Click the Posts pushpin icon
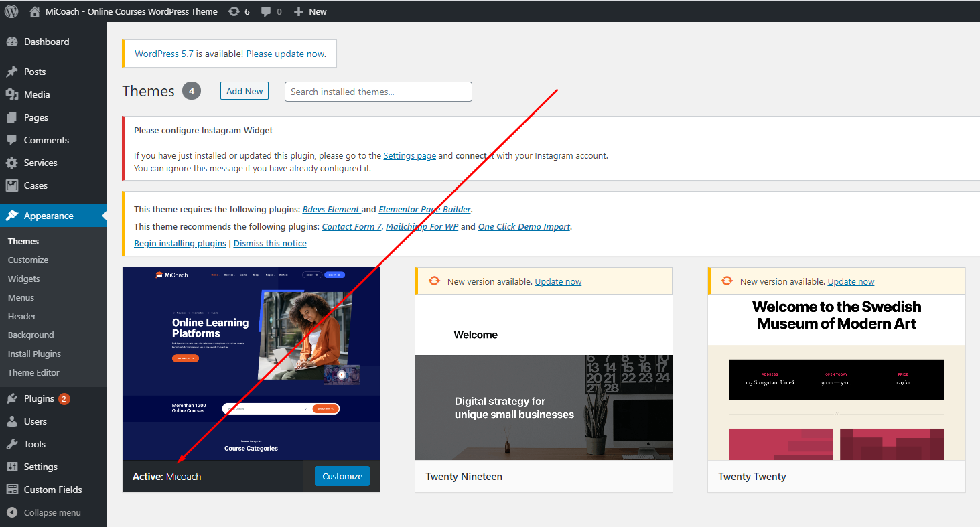 tap(12, 72)
